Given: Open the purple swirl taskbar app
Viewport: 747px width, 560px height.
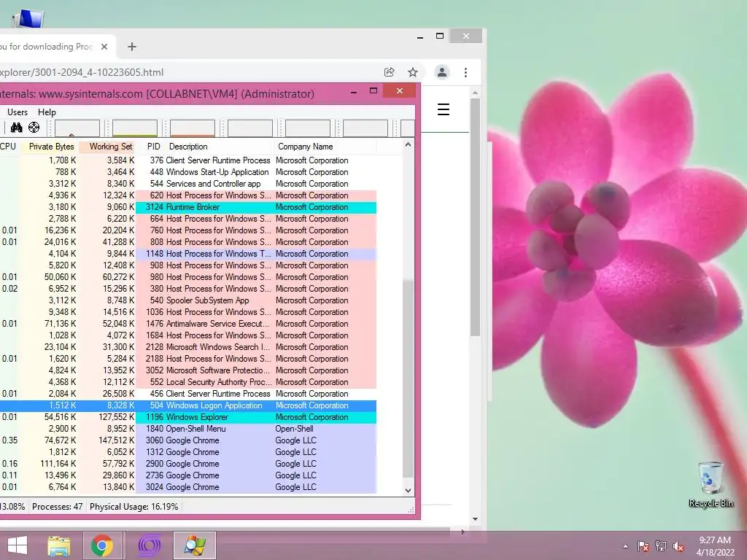Looking at the screenshot, I should click(149, 545).
